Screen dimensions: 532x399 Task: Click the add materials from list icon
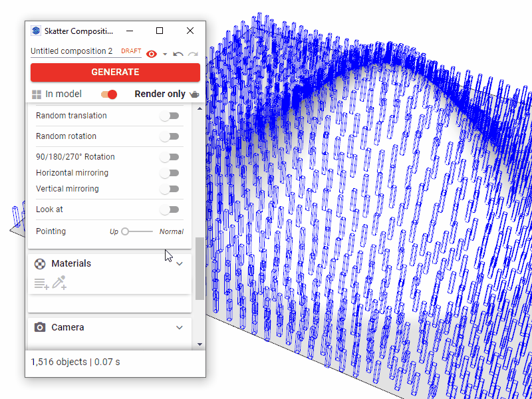pos(41,283)
